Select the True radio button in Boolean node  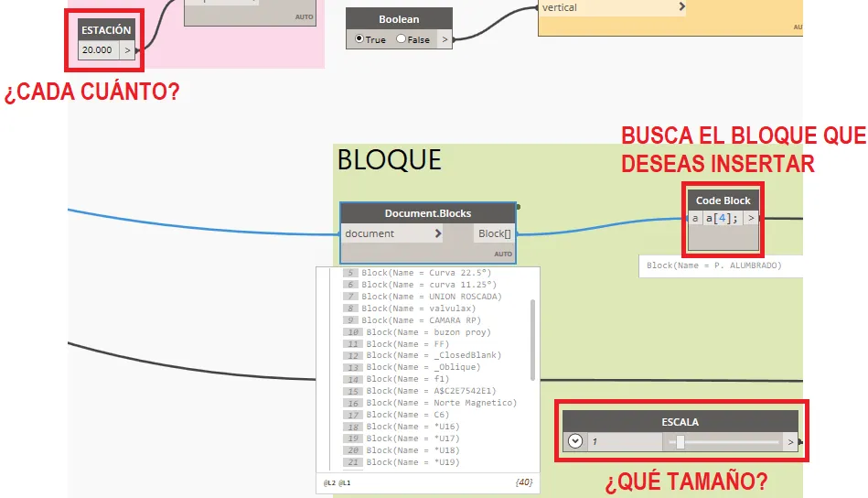[x=359, y=38]
